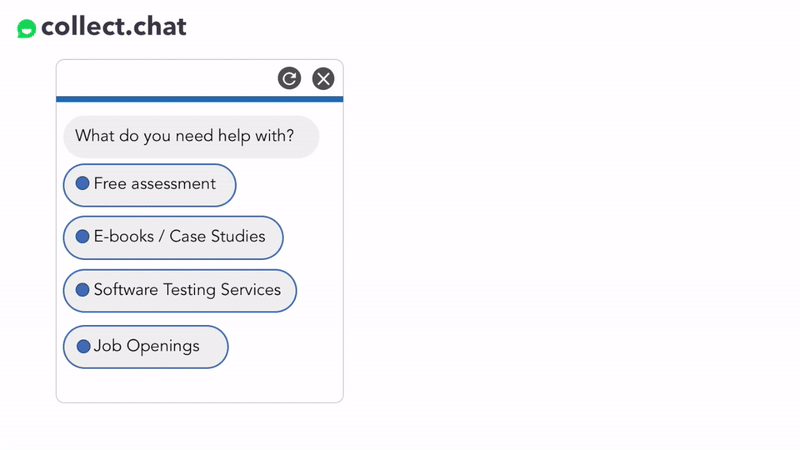Click the empty widget header left of the refresh icon
The width and height of the screenshot is (800, 450).
[x=166, y=79]
